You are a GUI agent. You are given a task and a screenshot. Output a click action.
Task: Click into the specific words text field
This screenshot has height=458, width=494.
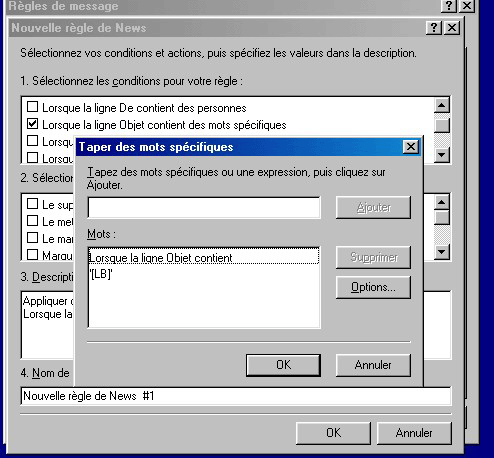[204, 208]
